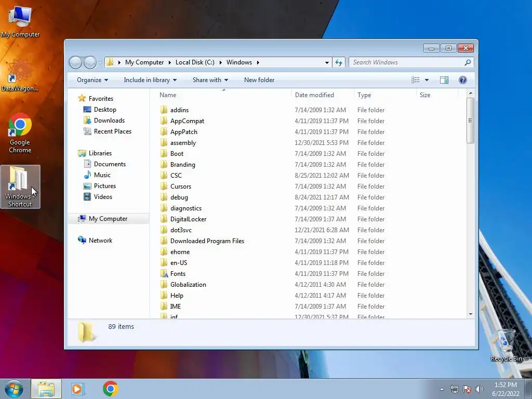Open the Music library

click(x=102, y=175)
